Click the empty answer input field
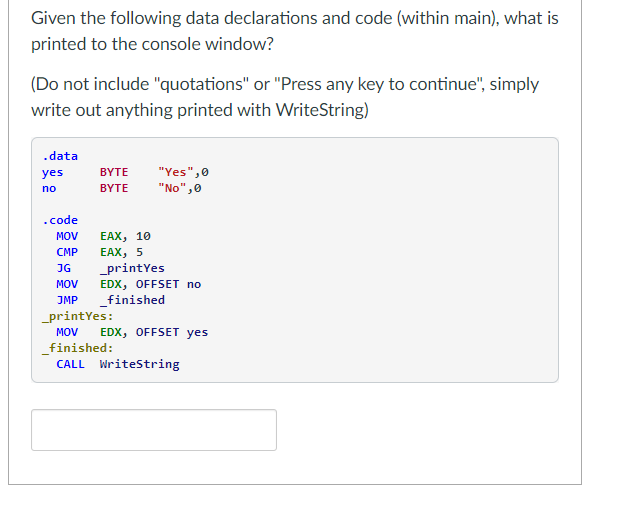This screenshot has height=507, width=622. (154, 430)
